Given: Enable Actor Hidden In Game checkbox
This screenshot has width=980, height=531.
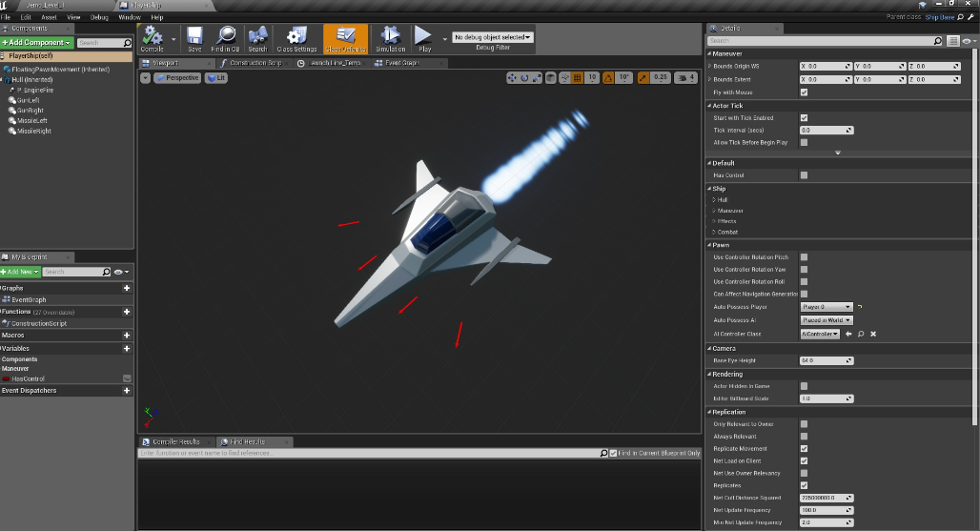Looking at the screenshot, I should (804, 386).
